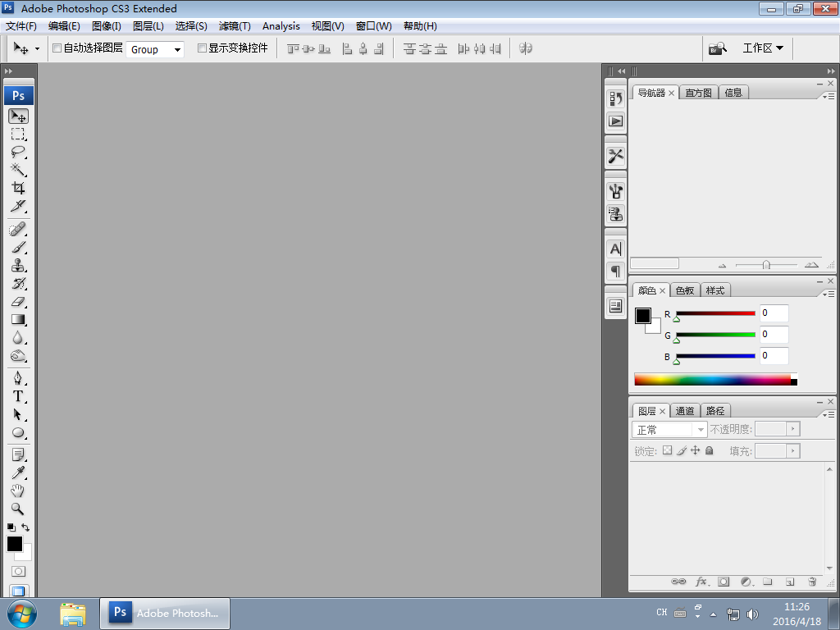Open the 正常 blend mode dropdown
Viewport: 840px width, 630px height.
669,430
